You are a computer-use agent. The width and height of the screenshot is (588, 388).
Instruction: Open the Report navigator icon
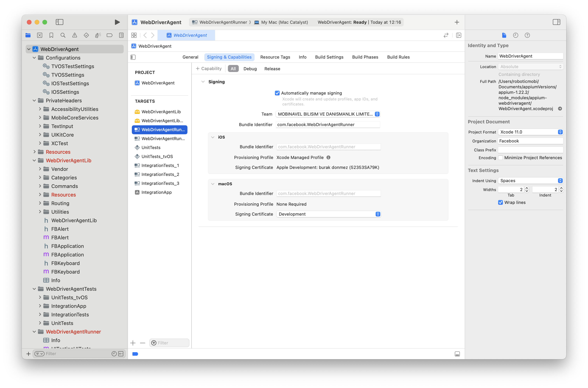coord(121,35)
